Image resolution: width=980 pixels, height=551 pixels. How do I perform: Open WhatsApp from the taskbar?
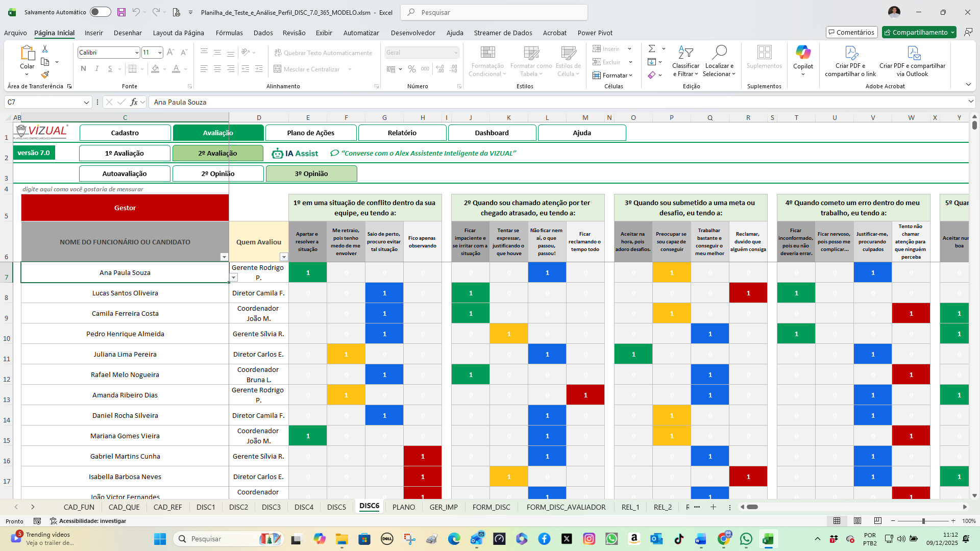coord(747,539)
